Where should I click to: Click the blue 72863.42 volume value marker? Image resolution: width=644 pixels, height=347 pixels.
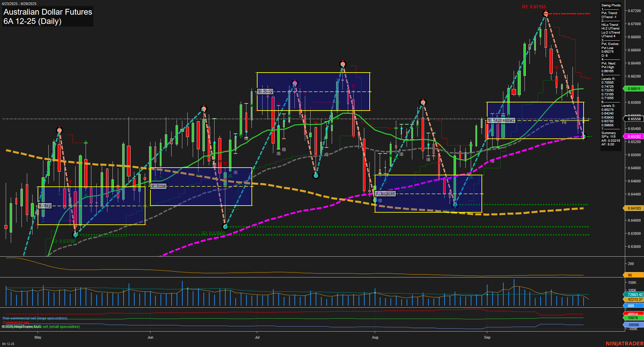634,294
